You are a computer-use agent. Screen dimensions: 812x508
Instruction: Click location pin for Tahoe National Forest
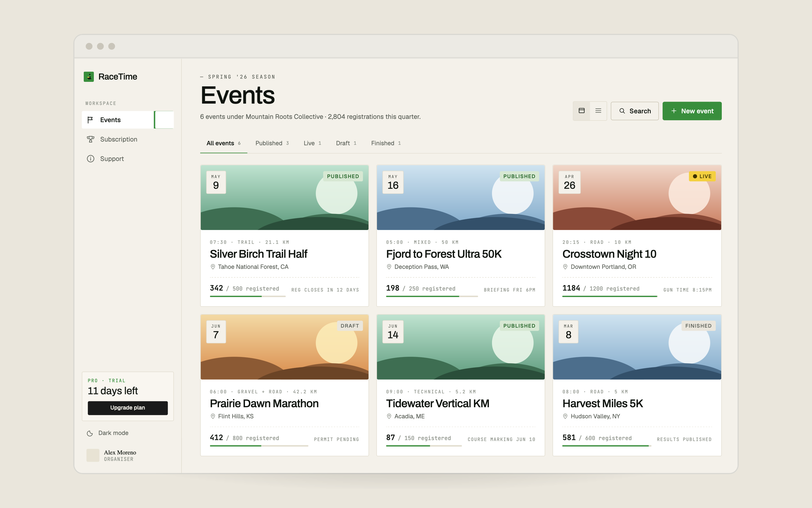tap(213, 267)
